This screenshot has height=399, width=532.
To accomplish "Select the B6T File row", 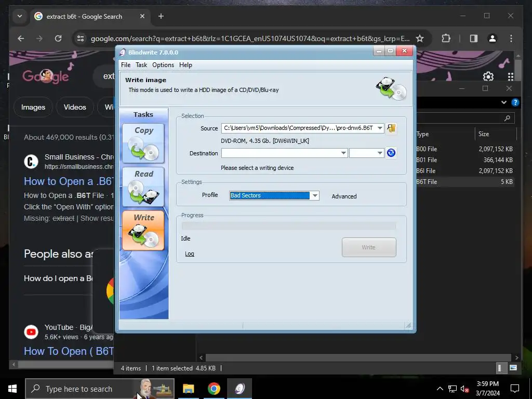I will 465,181.
